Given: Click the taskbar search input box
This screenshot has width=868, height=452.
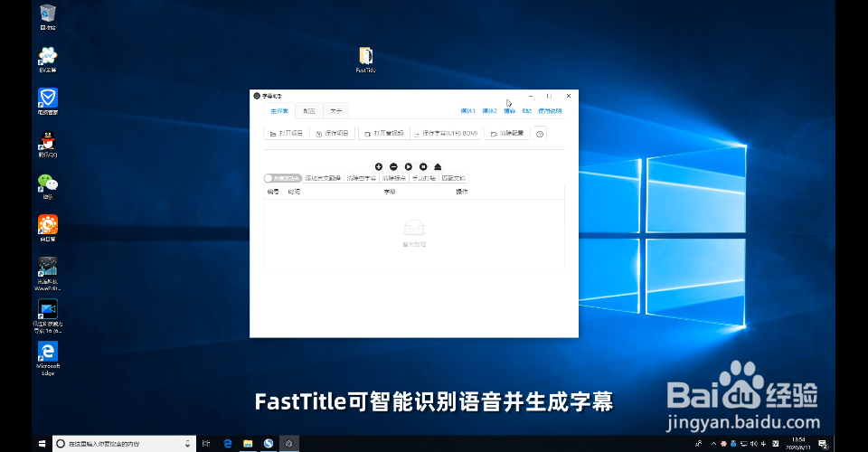Looking at the screenshot, I should [124, 444].
